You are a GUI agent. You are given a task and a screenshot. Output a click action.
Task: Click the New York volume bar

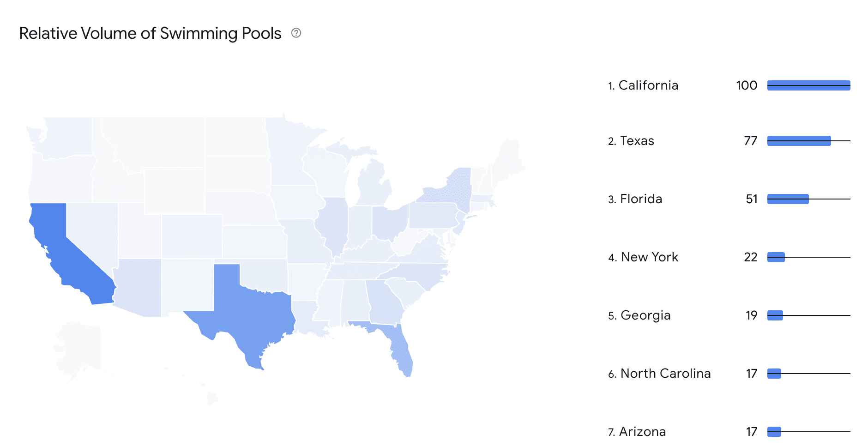[776, 257]
